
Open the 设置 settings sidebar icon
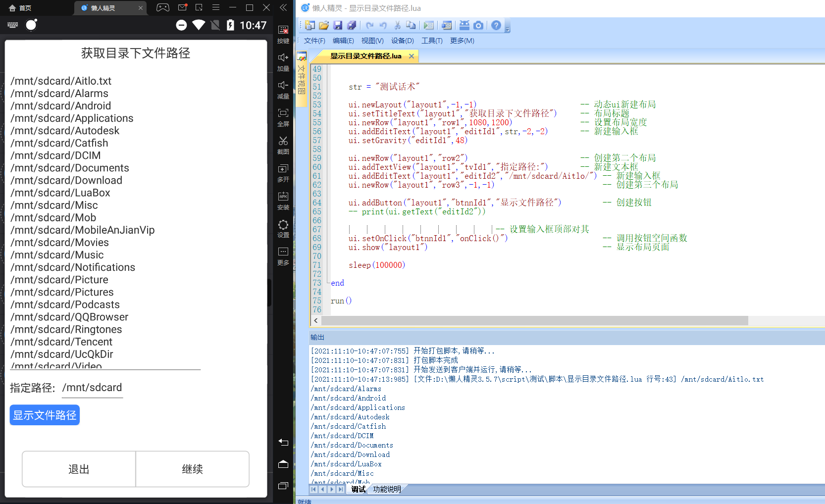click(283, 229)
